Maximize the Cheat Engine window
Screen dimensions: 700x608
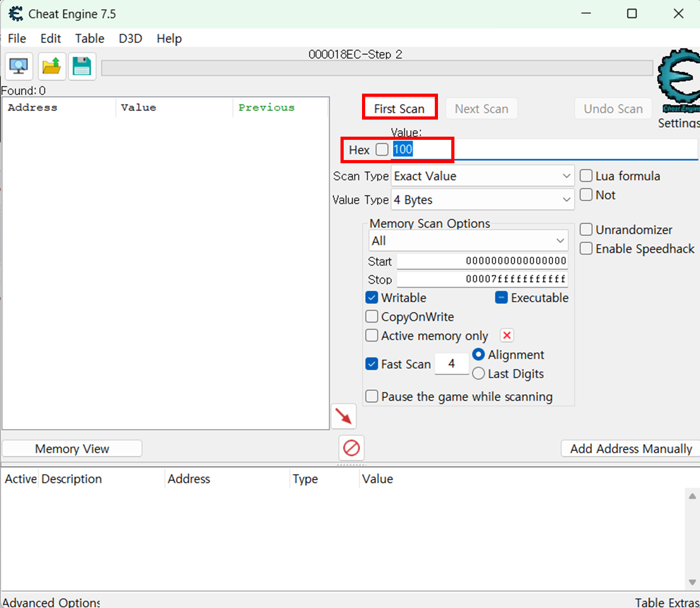tap(632, 13)
